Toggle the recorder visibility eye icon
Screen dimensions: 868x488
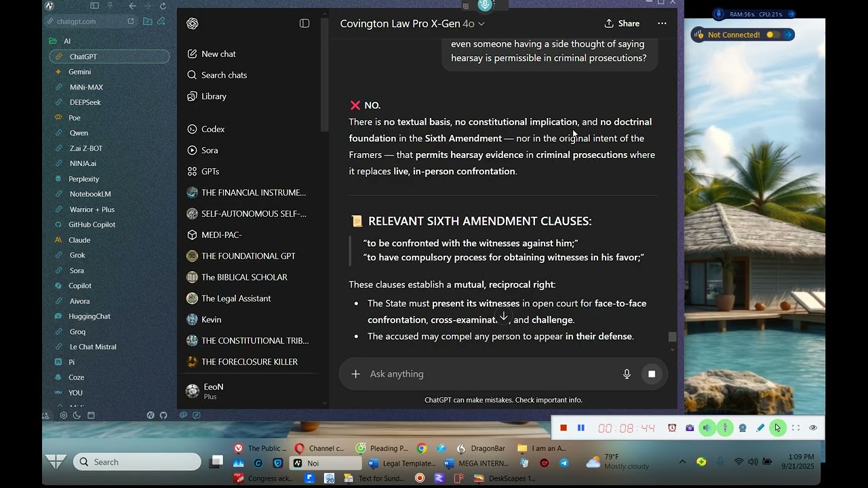click(x=813, y=428)
